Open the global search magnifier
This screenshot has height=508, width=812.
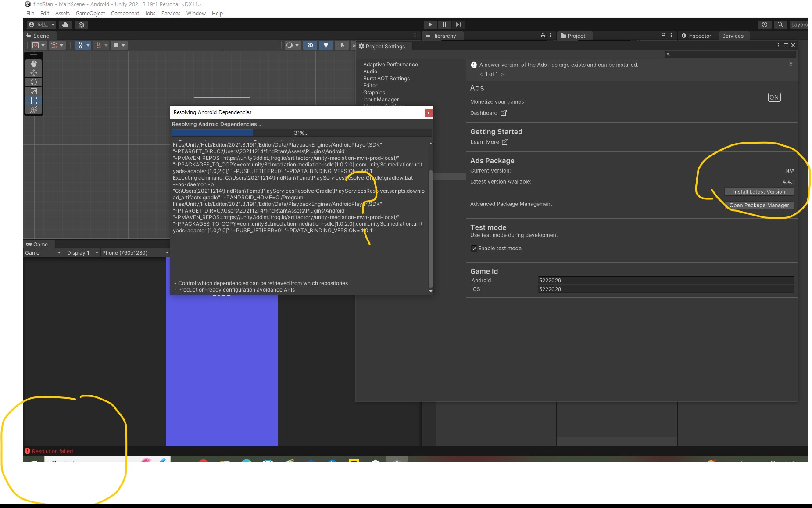(x=780, y=25)
